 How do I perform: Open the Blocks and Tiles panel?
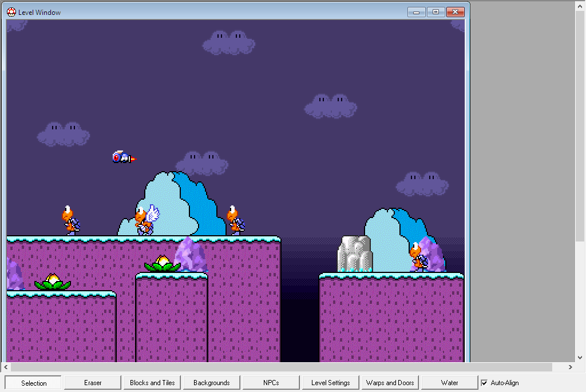pyautogui.click(x=152, y=383)
